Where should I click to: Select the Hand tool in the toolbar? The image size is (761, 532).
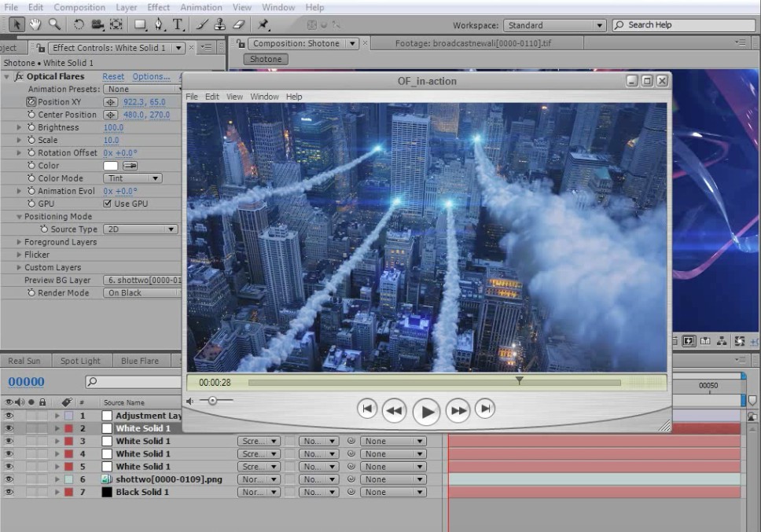[x=35, y=24]
